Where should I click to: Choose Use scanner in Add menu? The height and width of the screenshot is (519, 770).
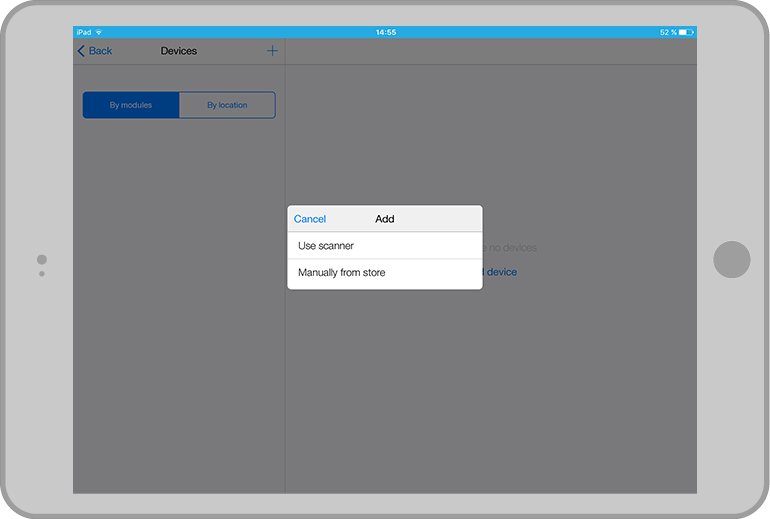click(326, 246)
